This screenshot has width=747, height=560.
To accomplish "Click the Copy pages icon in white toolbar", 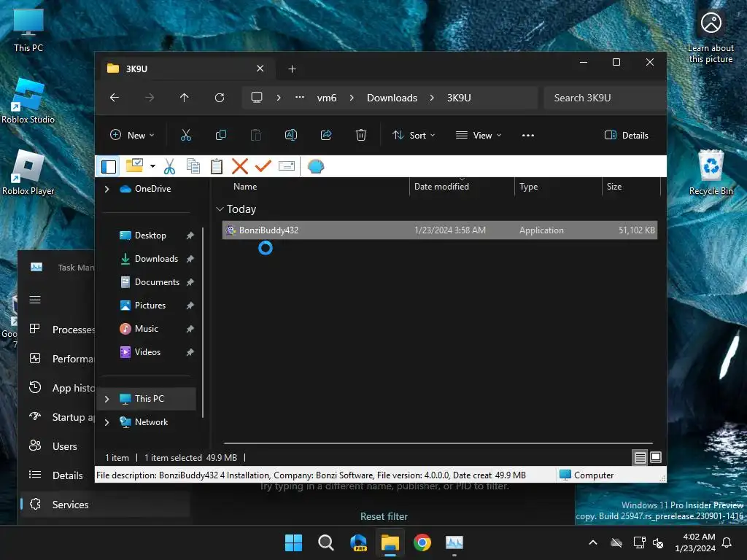I will (x=193, y=166).
